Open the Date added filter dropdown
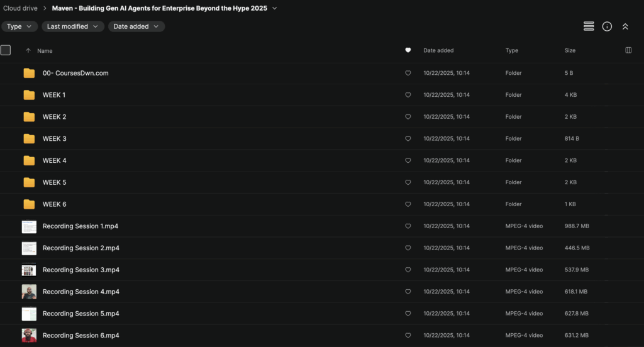 tap(136, 26)
